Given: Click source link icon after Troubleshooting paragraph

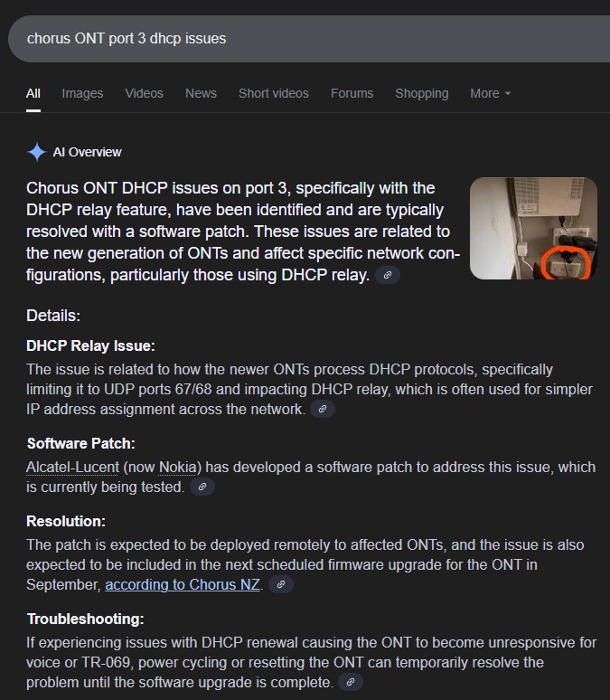Looking at the screenshot, I should [351, 682].
